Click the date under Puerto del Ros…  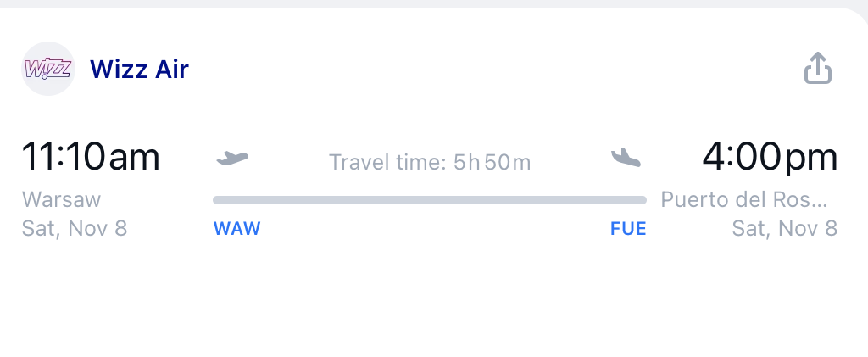pyautogui.click(x=785, y=228)
